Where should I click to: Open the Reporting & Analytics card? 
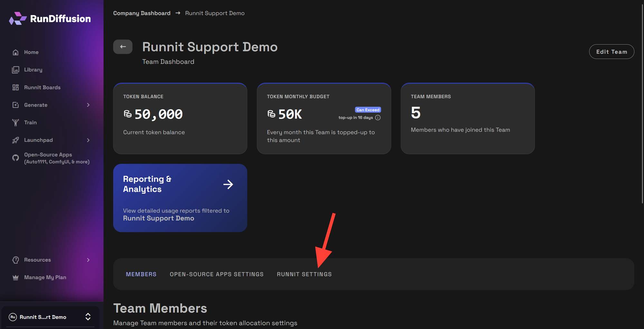pos(180,198)
